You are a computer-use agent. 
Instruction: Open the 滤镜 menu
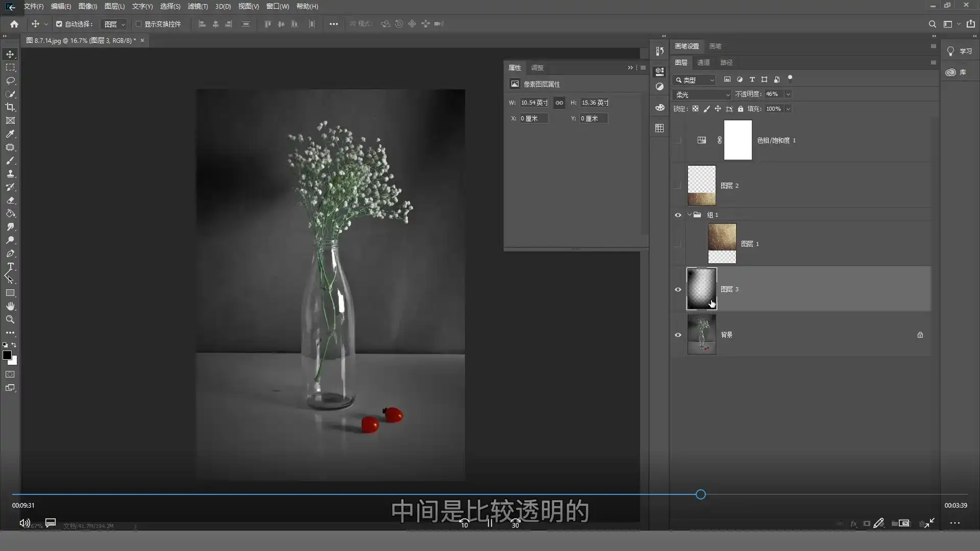click(197, 6)
